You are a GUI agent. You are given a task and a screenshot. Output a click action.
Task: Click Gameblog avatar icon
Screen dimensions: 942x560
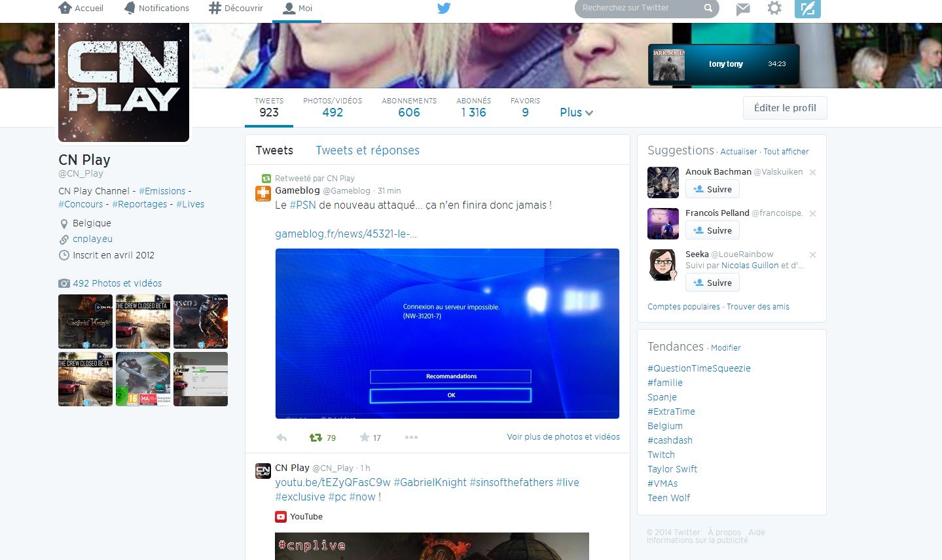click(x=263, y=193)
